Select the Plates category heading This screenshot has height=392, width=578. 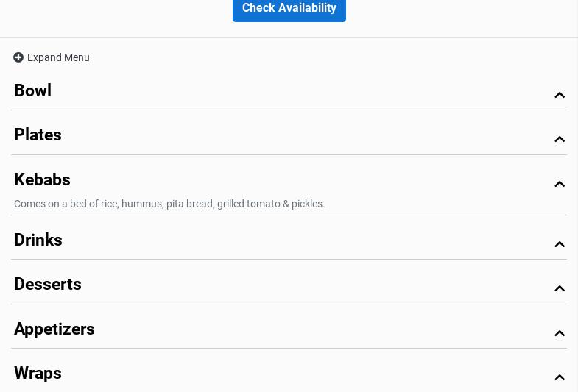point(38,135)
